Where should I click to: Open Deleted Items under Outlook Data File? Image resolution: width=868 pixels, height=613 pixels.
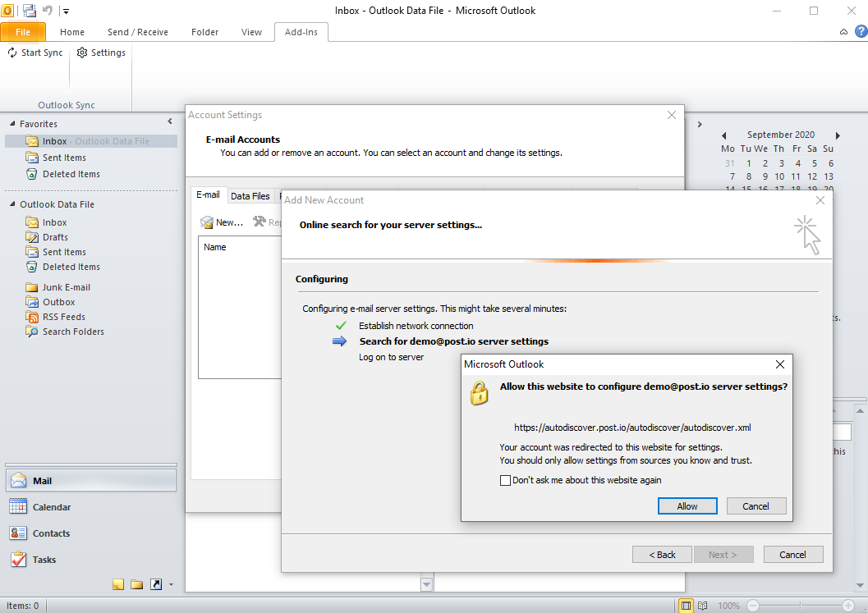71,267
